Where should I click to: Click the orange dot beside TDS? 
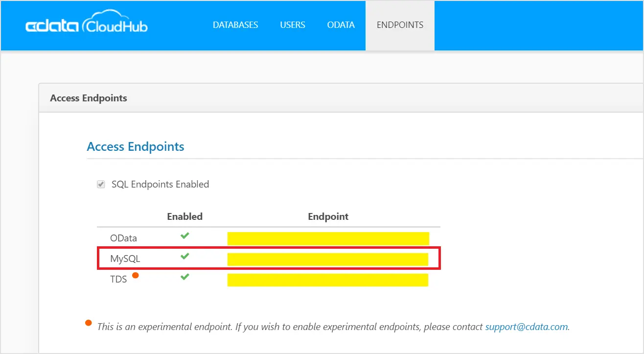click(136, 275)
